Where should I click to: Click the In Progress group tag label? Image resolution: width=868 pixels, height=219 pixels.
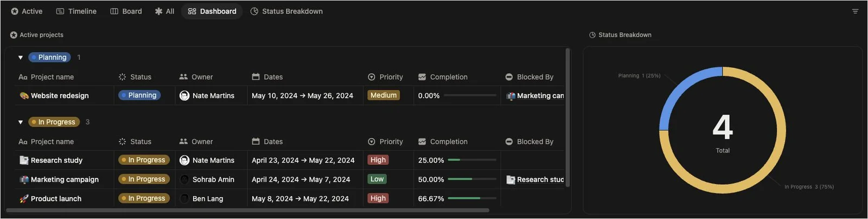click(x=54, y=122)
